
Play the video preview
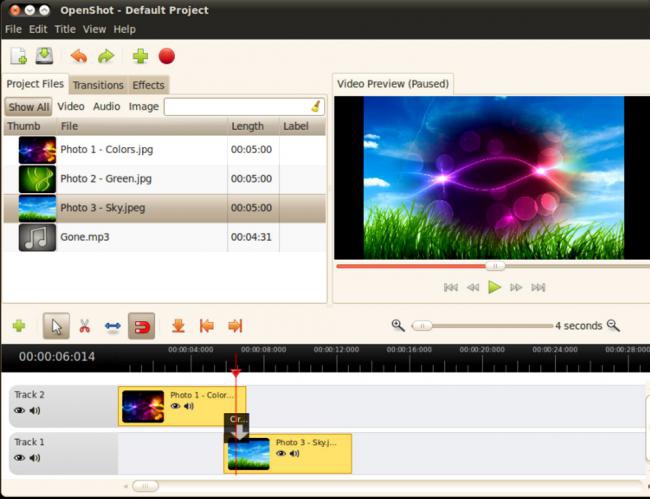point(494,287)
